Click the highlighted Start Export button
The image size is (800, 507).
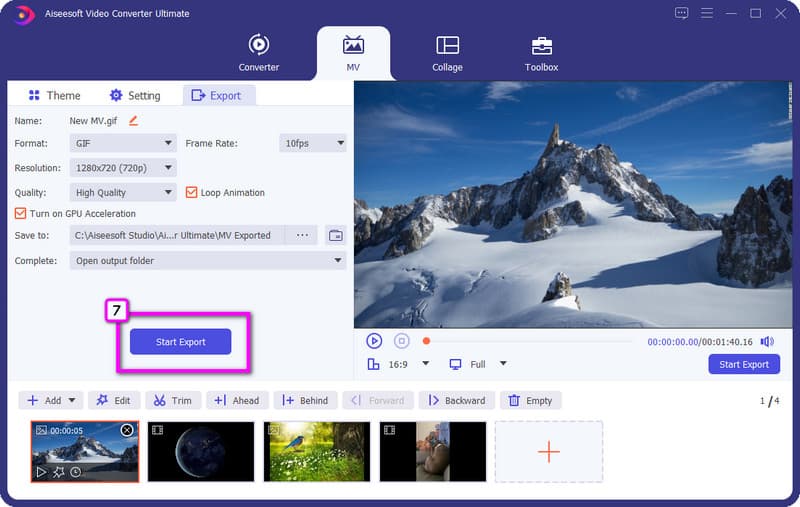click(180, 342)
